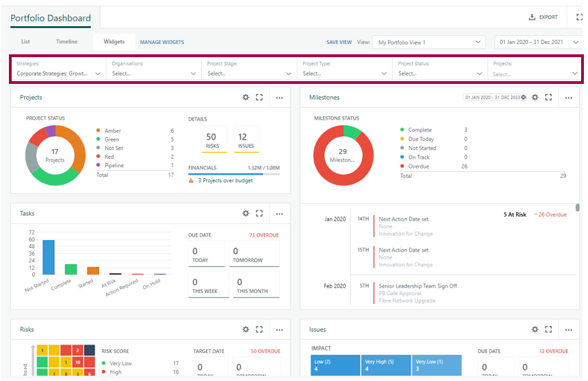Image resolution: width=588 pixels, height=381 pixels.
Task: Open Risks widget settings gear
Action: click(x=246, y=329)
